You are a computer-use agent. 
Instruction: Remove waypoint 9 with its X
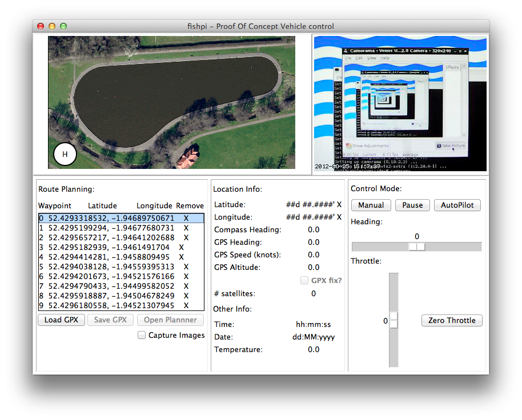point(186,305)
